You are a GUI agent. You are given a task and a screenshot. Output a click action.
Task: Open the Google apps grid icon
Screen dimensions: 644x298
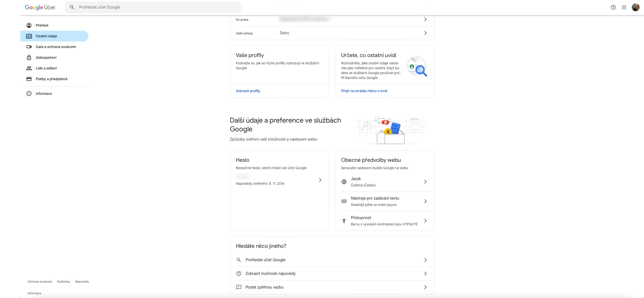(624, 7)
